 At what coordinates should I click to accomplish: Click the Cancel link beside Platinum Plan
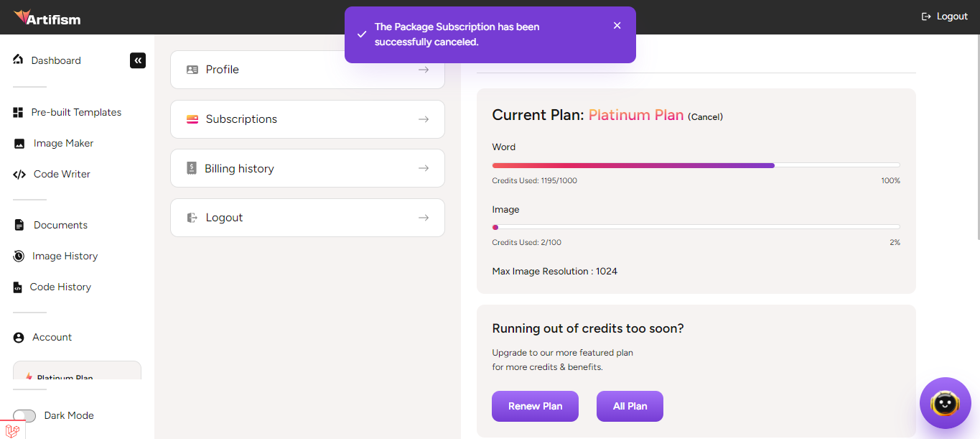[705, 117]
